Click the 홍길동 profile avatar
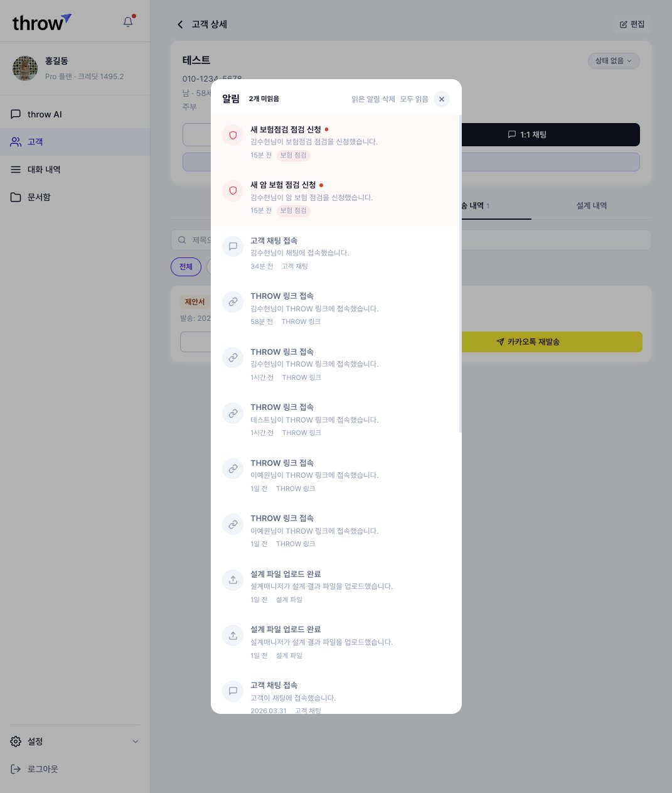This screenshot has height=793, width=672. 25,68
